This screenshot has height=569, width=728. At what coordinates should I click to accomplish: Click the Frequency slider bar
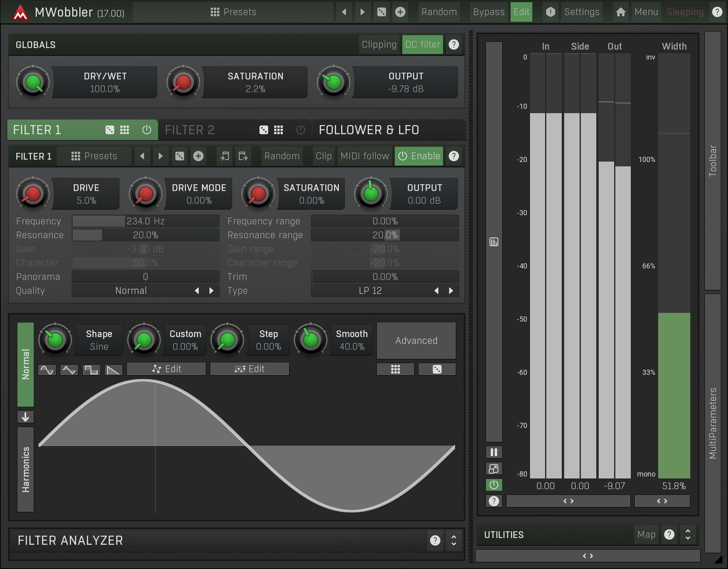145,221
